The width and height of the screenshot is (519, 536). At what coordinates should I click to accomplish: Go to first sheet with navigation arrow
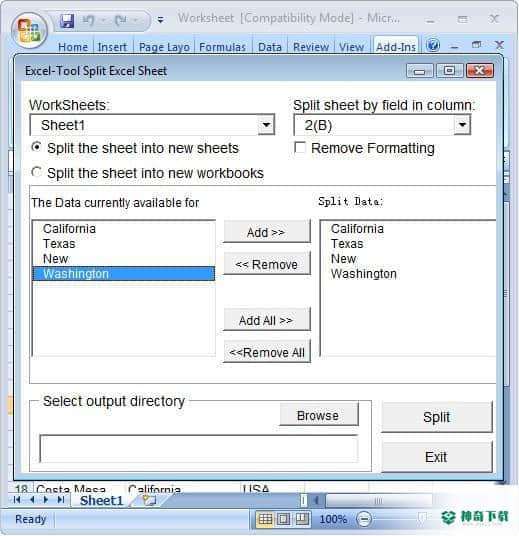pyautogui.click(x=17, y=500)
